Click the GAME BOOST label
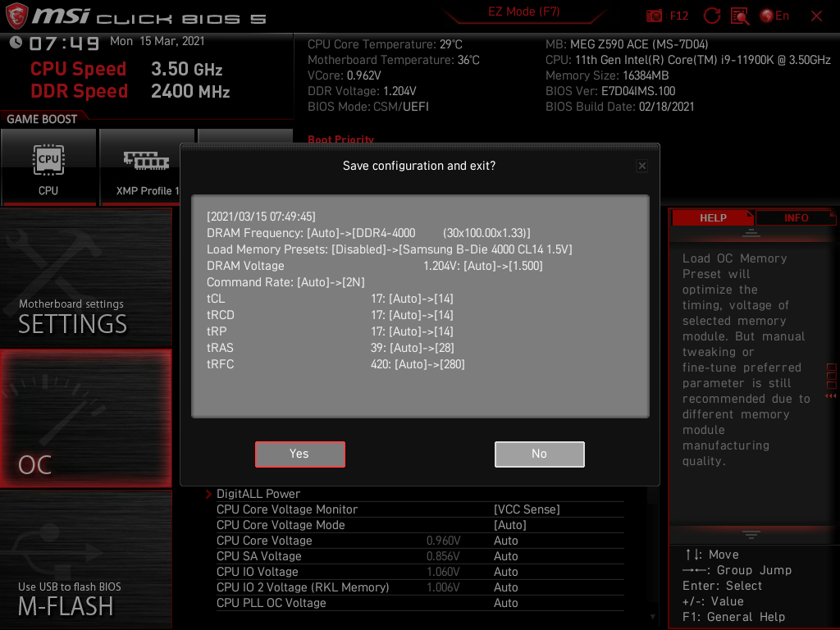The width and height of the screenshot is (840, 630). click(42, 119)
